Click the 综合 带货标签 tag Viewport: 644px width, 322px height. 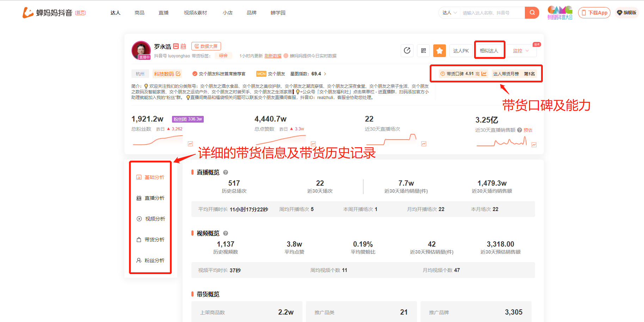[x=223, y=56]
